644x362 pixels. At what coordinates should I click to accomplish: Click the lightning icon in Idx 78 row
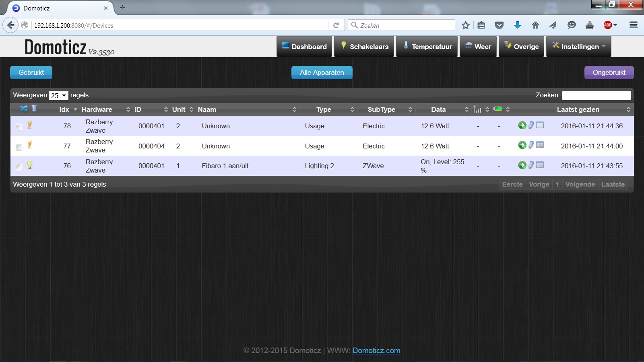tap(30, 125)
